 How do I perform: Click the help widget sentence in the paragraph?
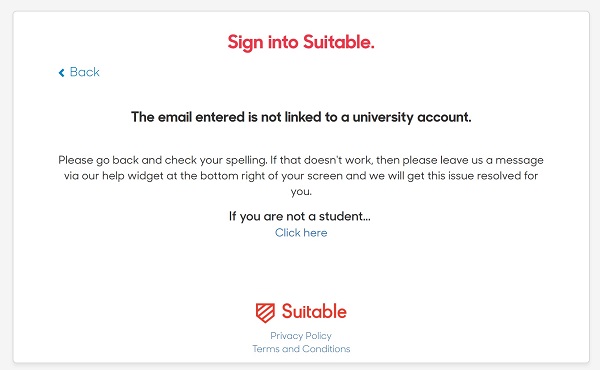point(301,176)
